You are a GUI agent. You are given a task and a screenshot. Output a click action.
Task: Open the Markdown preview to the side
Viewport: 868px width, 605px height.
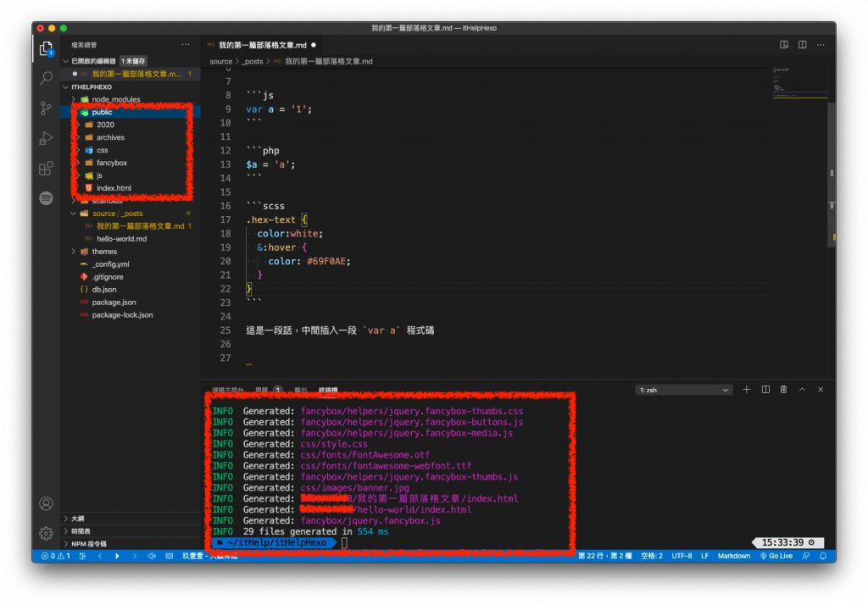(x=784, y=45)
